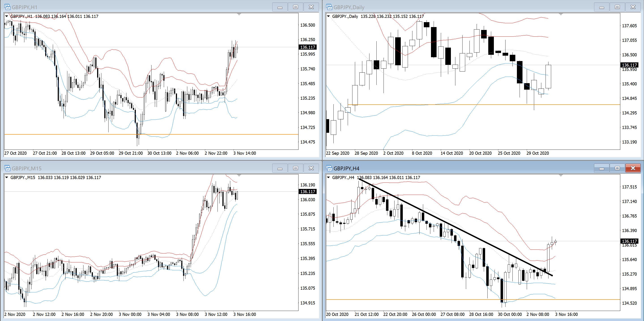The width and height of the screenshot is (644, 321).
Task: Click the GBPJPY,Daily chart window icon
Action: (x=329, y=7)
